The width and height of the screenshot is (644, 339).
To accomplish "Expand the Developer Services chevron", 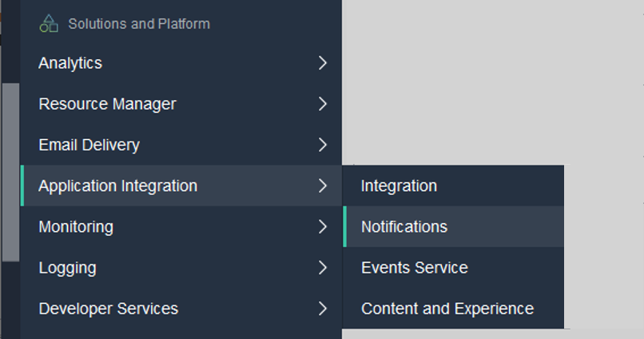I will 322,309.
